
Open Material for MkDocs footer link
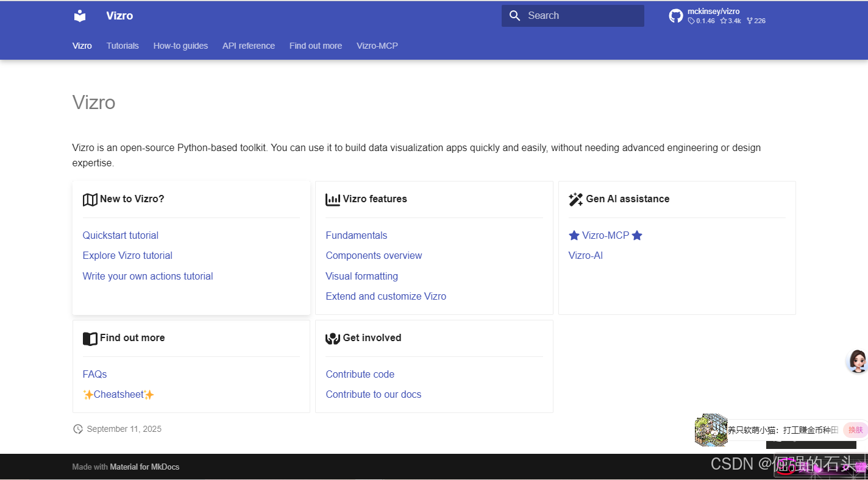tap(144, 467)
